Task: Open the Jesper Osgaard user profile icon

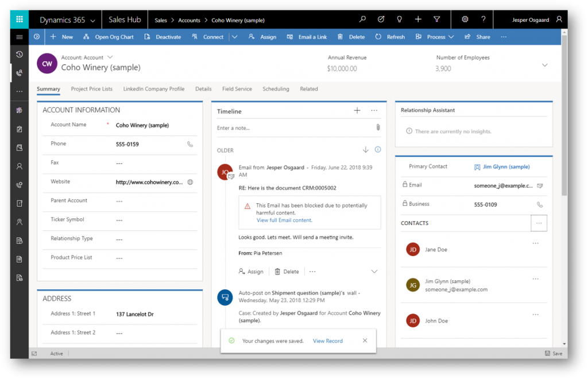Action: (559, 20)
